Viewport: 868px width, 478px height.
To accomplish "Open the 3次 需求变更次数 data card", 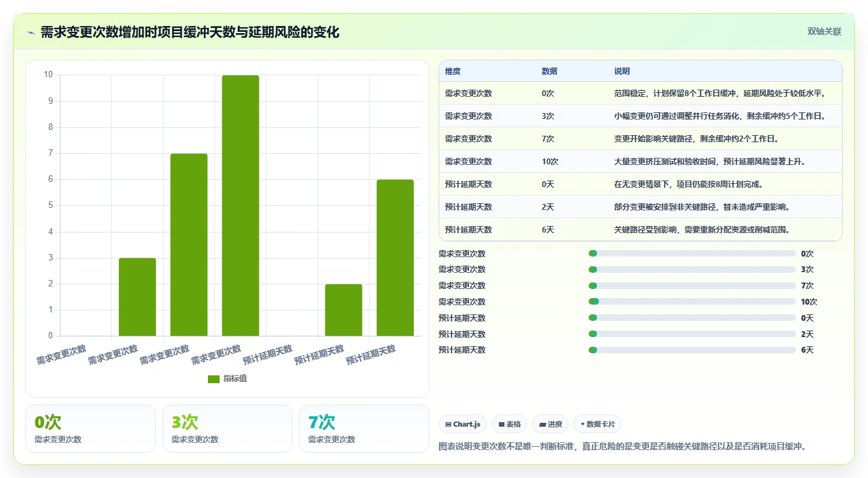I will coord(227,429).
